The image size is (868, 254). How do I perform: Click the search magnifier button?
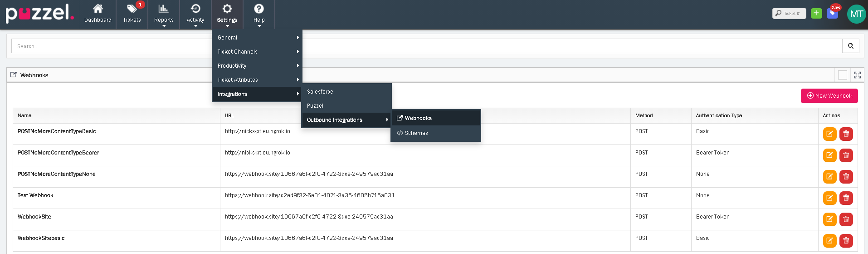pyautogui.click(x=850, y=46)
